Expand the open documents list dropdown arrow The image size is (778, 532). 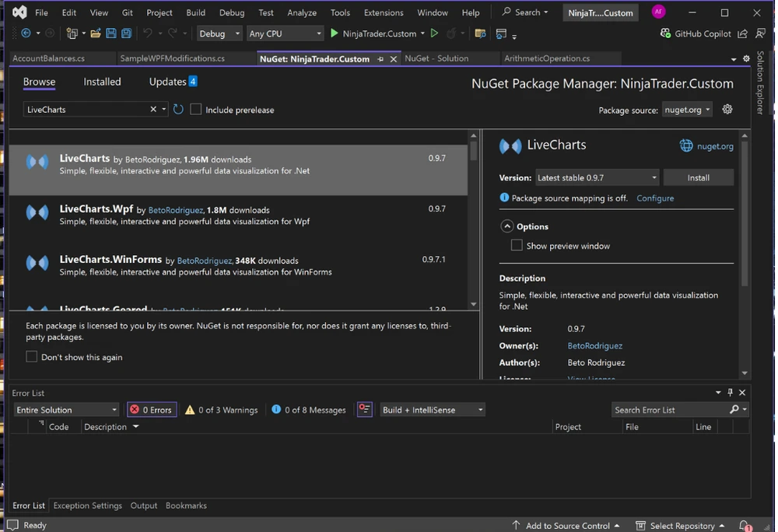pos(734,59)
